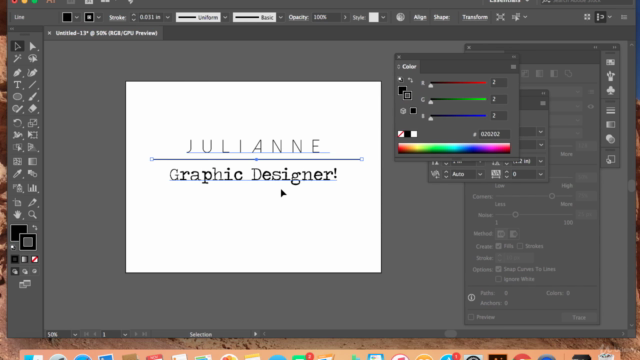Click the Shape link in control bar
Screen dimensions: 640x360
pos(441,17)
